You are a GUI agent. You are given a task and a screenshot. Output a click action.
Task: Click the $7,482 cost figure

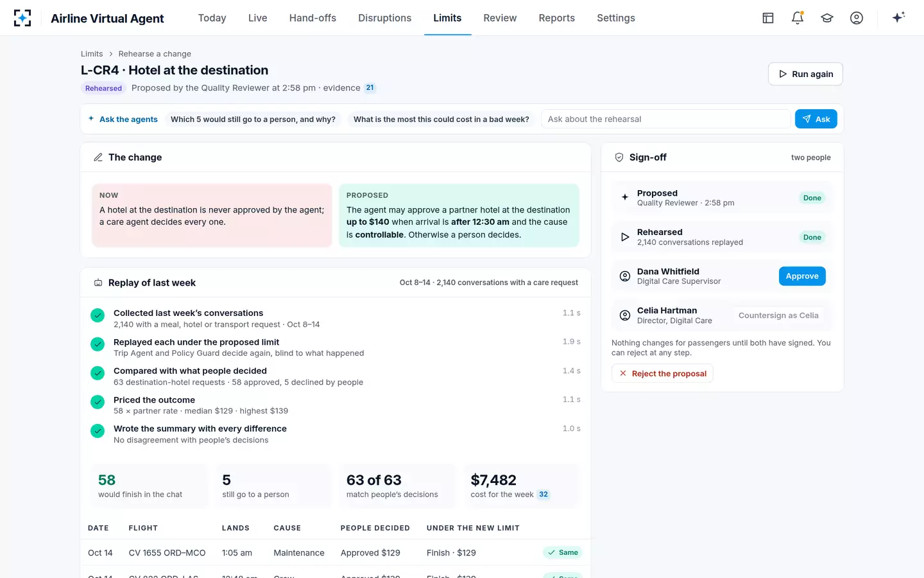coord(493,480)
